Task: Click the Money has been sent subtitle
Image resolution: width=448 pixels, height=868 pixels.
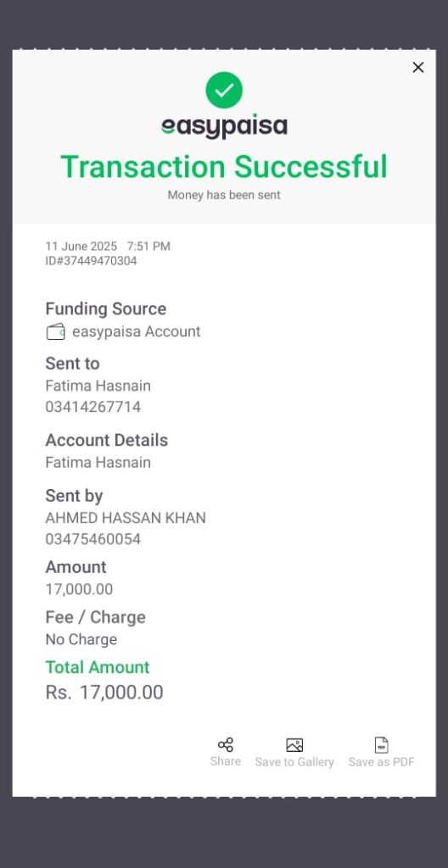Action: pos(224,195)
